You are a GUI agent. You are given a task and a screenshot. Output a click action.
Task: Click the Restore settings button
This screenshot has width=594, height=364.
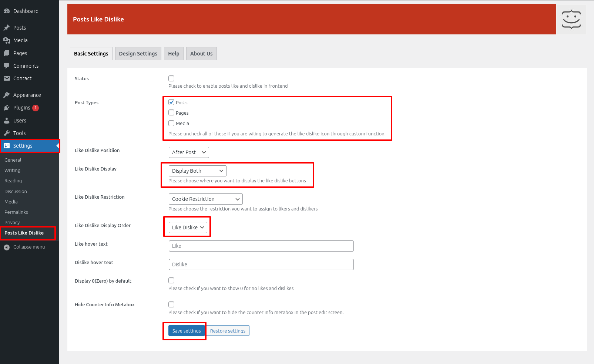pos(228,331)
